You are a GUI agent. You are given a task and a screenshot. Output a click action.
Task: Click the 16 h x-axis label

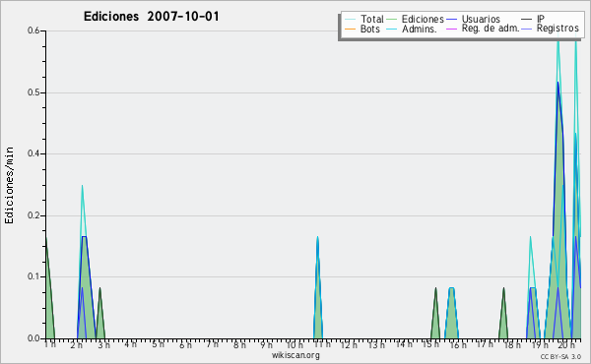click(x=458, y=344)
